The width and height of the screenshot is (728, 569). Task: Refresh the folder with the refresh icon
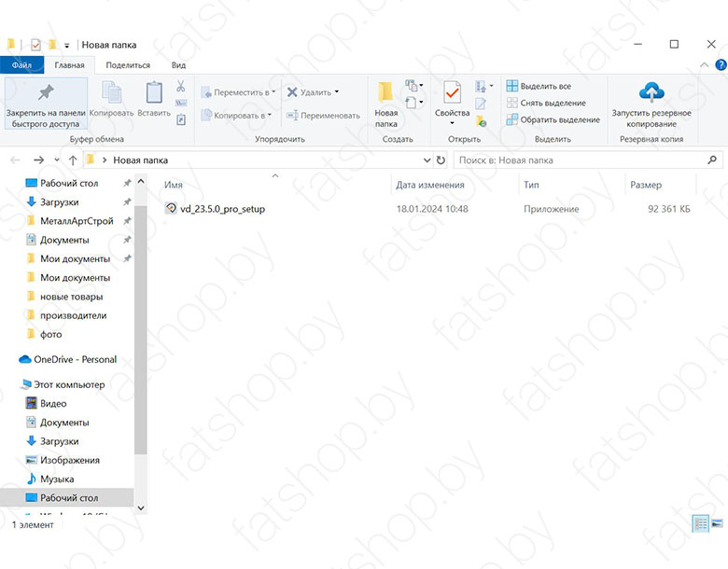click(x=441, y=160)
